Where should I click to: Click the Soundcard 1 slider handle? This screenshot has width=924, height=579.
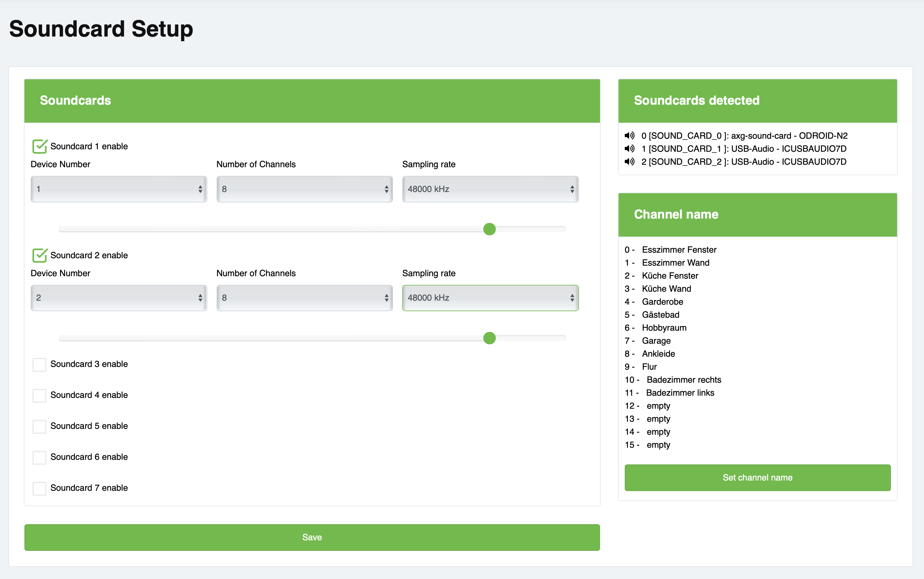[489, 229]
